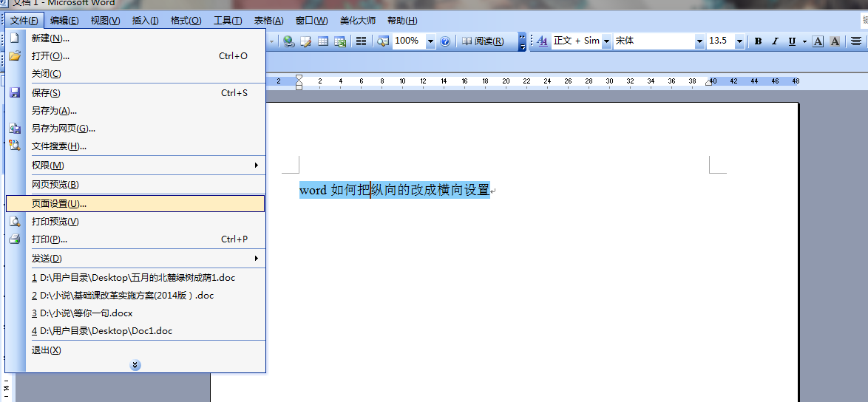
Task: Click the zoom field showing 100%
Action: (409, 41)
